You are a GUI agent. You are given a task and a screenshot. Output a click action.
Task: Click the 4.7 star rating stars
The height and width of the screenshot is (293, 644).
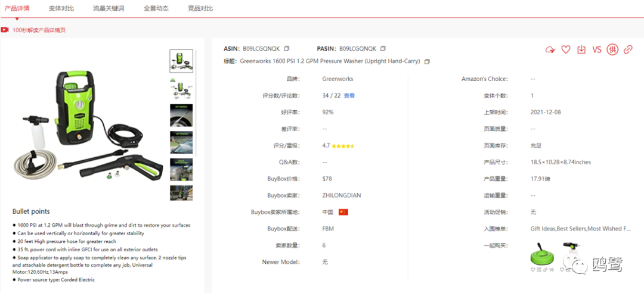343,146
